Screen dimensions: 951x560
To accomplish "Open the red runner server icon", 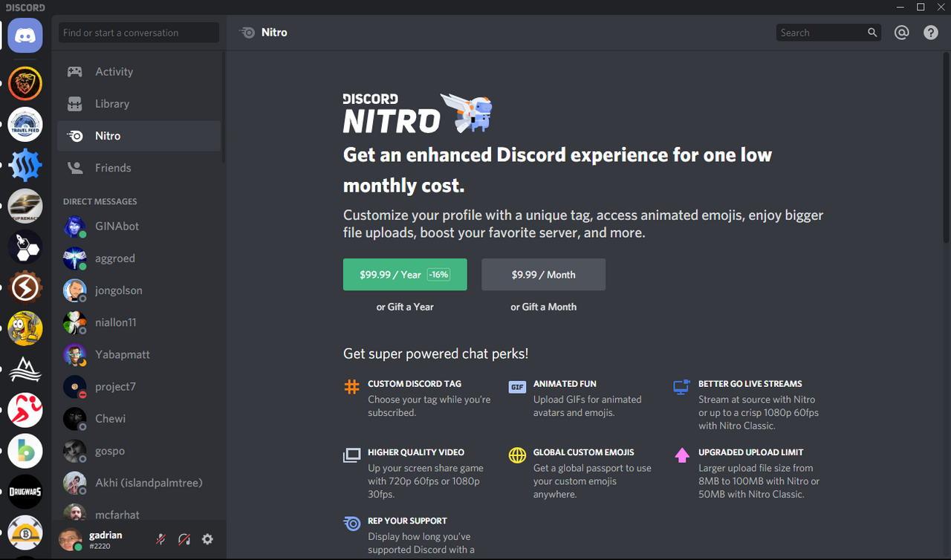I will (25, 410).
